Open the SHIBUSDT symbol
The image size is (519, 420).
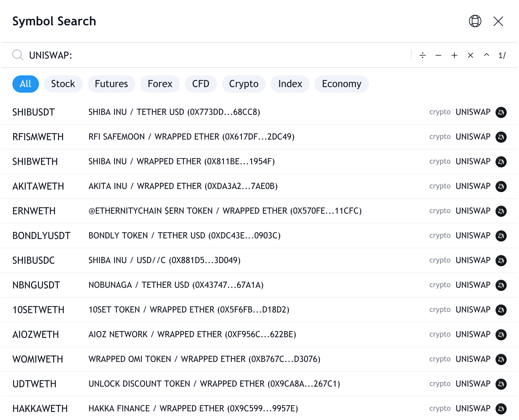[x=259, y=112]
